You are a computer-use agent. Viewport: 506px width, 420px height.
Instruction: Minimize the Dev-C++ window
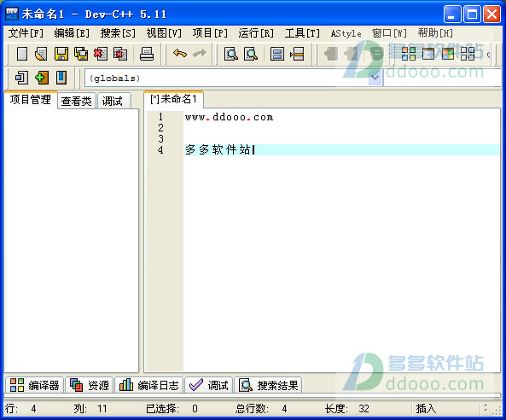point(452,15)
